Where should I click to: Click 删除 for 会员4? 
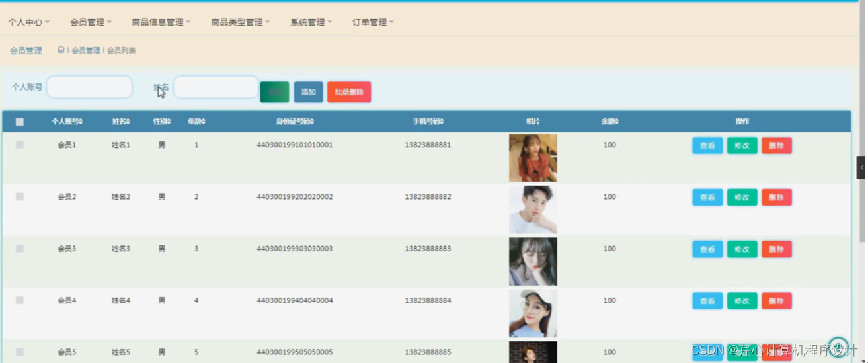pos(777,301)
